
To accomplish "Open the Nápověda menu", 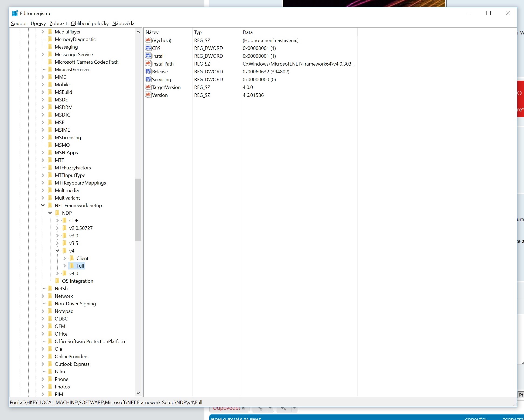I will coord(123,23).
